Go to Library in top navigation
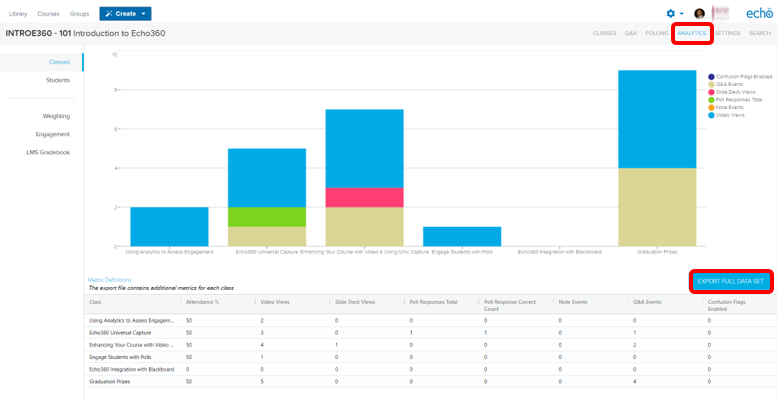The image size is (780, 402). (x=18, y=14)
